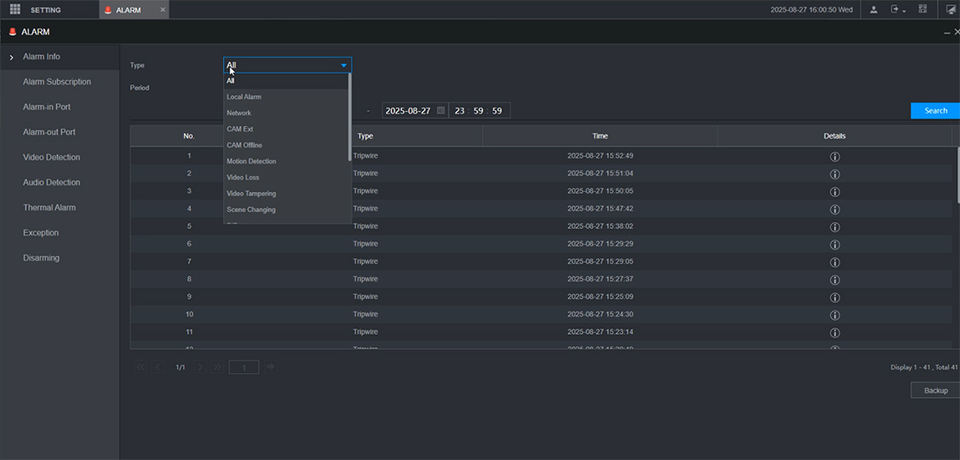Select Motion Detection from the Type list
The image size is (960, 460).
(251, 161)
